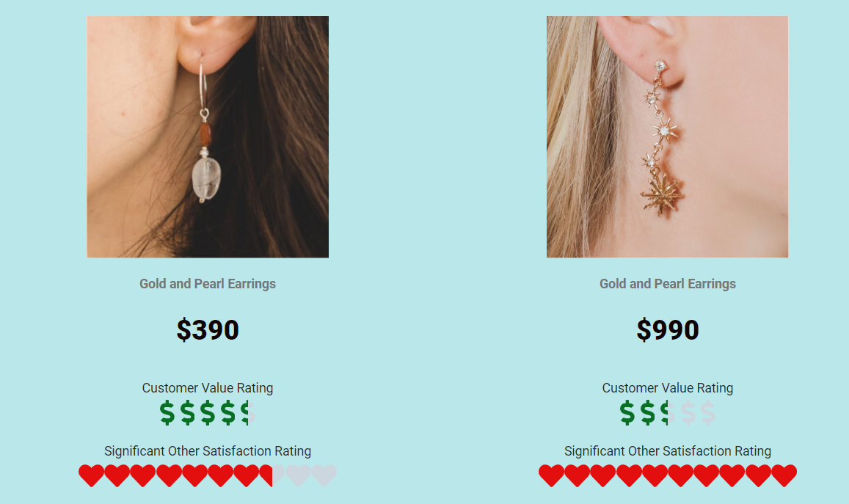Click the left product title Gold and Pearl Earrings
The height and width of the screenshot is (504, 849).
click(x=208, y=284)
